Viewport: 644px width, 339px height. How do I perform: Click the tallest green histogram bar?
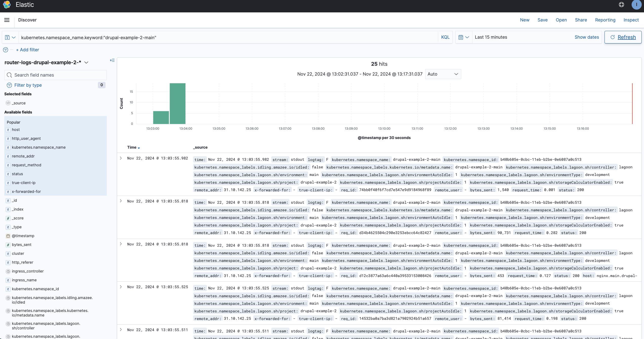click(177, 104)
